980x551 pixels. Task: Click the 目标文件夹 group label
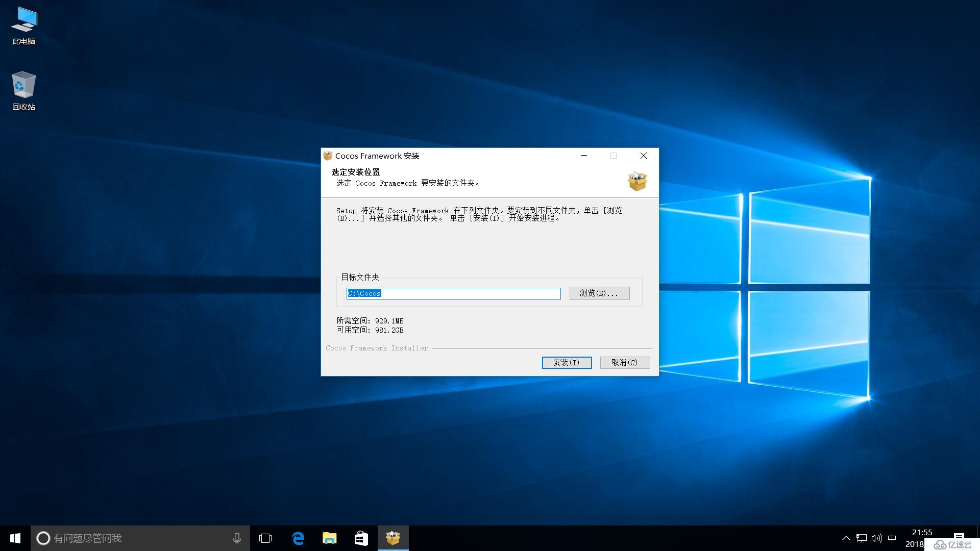(x=360, y=277)
